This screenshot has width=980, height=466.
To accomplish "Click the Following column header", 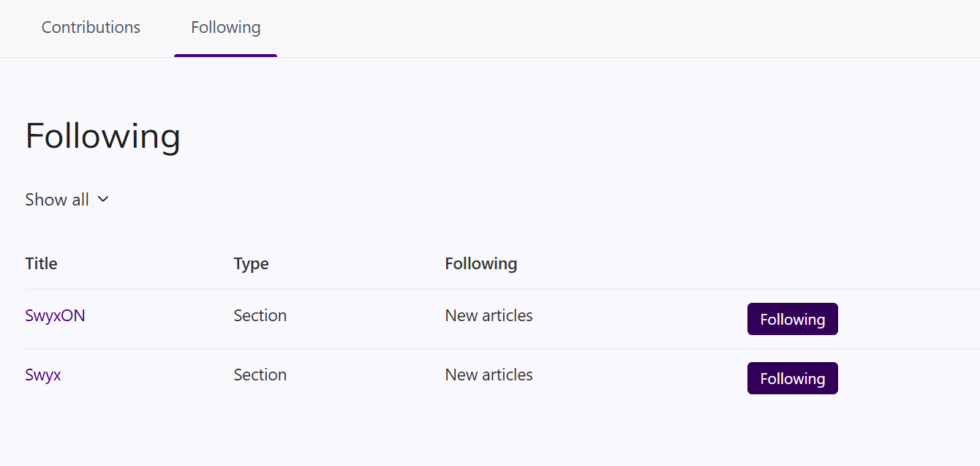I will tap(480, 264).
